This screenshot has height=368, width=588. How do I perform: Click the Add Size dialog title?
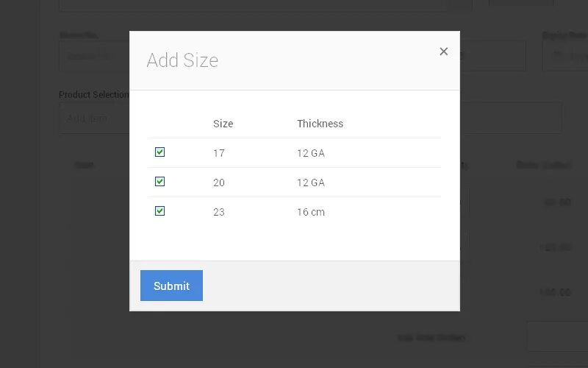point(182,60)
